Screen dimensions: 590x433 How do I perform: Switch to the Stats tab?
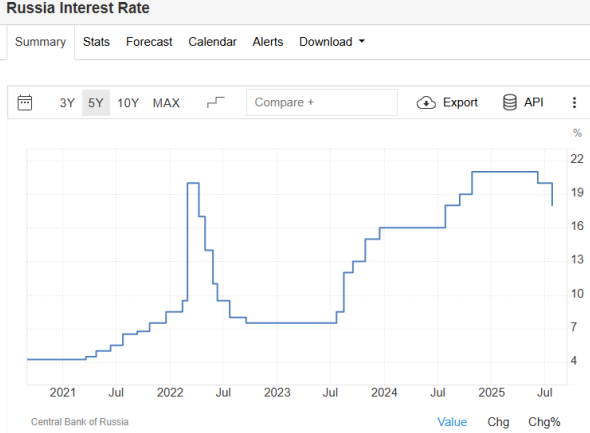(x=96, y=42)
